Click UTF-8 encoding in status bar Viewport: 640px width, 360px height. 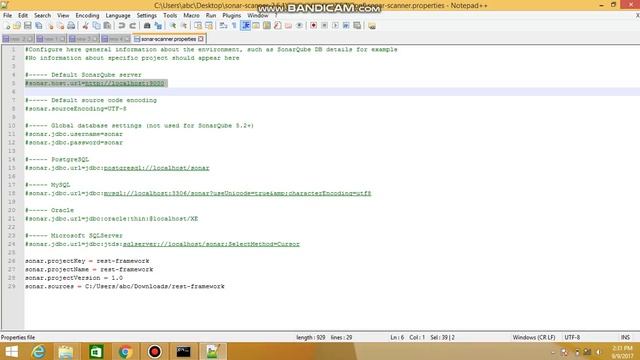pyautogui.click(x=572, y=338)
